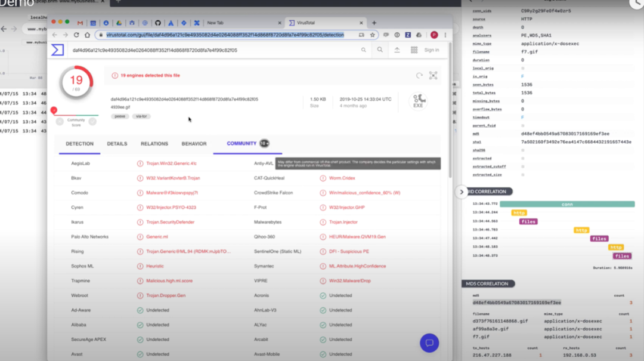The width and height of the screenshot is (644, 361).
Task: Click Webroot result Trojan.Dropper.Gen
Action: 166,295
